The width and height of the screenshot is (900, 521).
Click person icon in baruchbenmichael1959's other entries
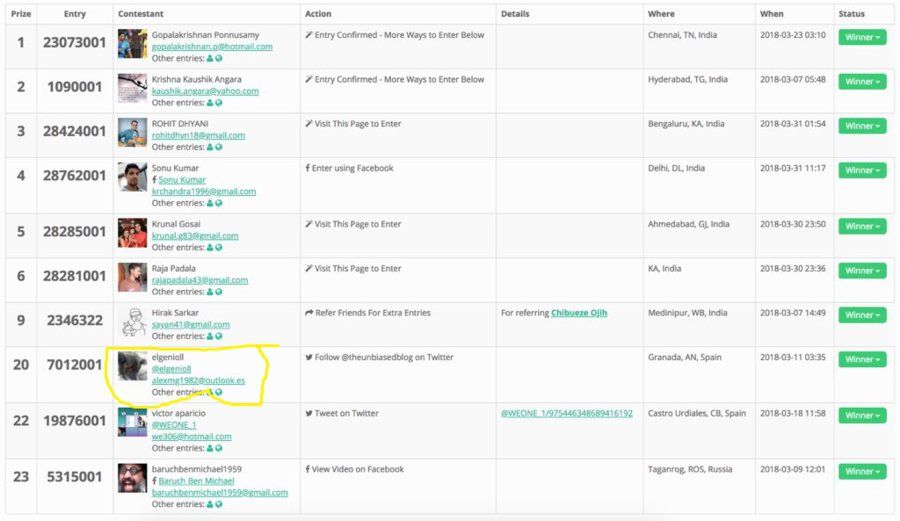click(210, 504)
